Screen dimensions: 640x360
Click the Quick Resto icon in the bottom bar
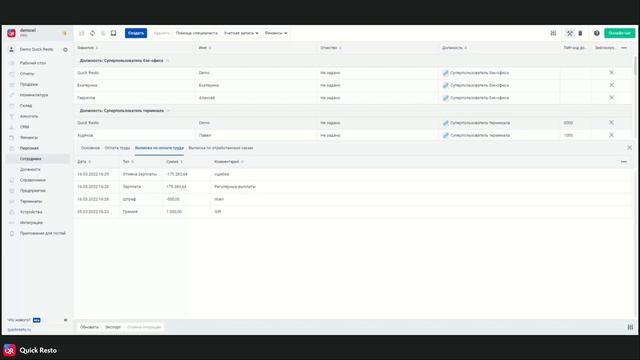click(9, 350)
